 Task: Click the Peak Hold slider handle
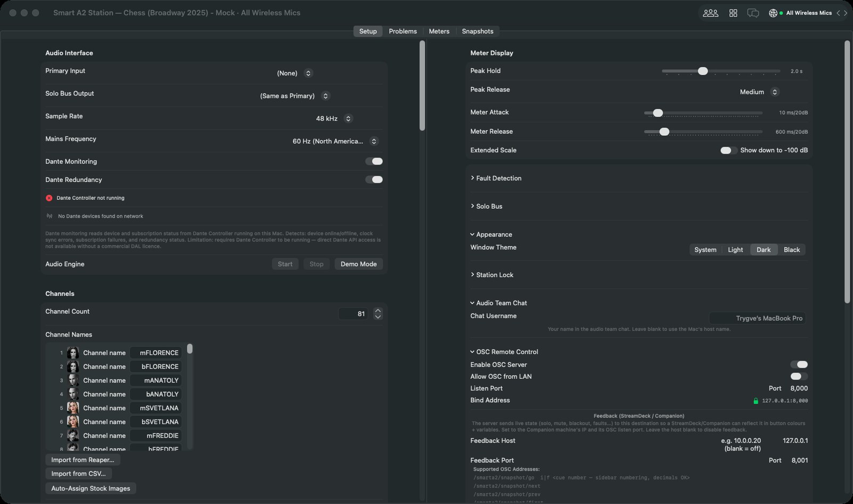pyautogui.click(x=703, y=71)
